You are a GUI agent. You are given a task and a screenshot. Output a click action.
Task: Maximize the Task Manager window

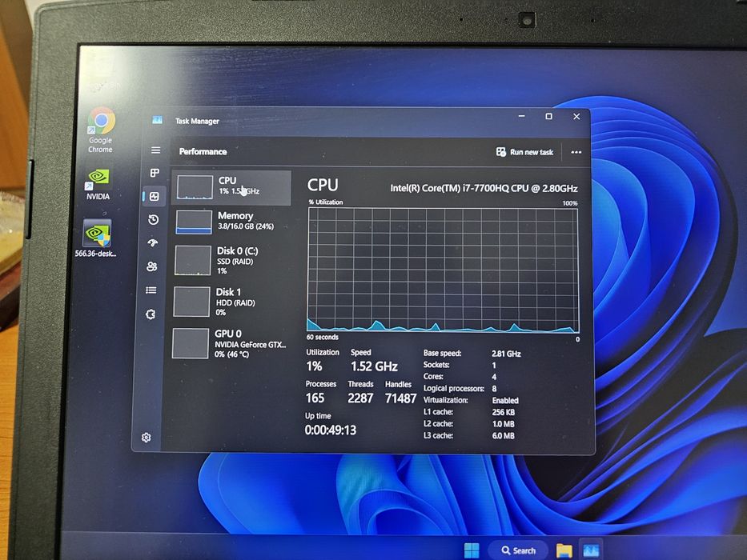(548, 116)
